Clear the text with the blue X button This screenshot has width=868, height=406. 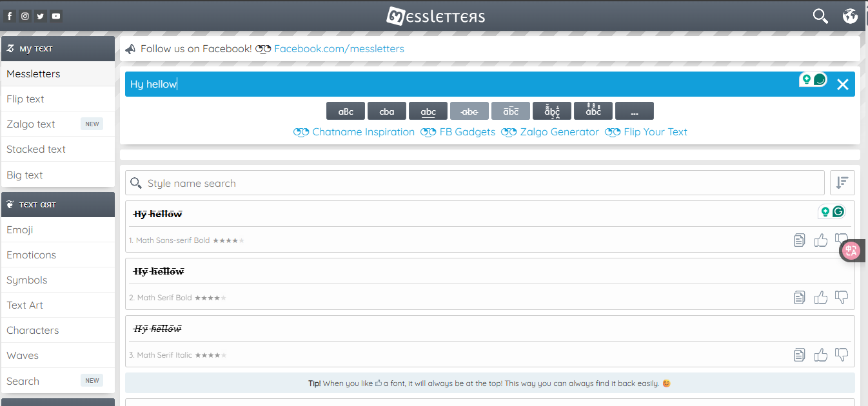pos(842,84)
